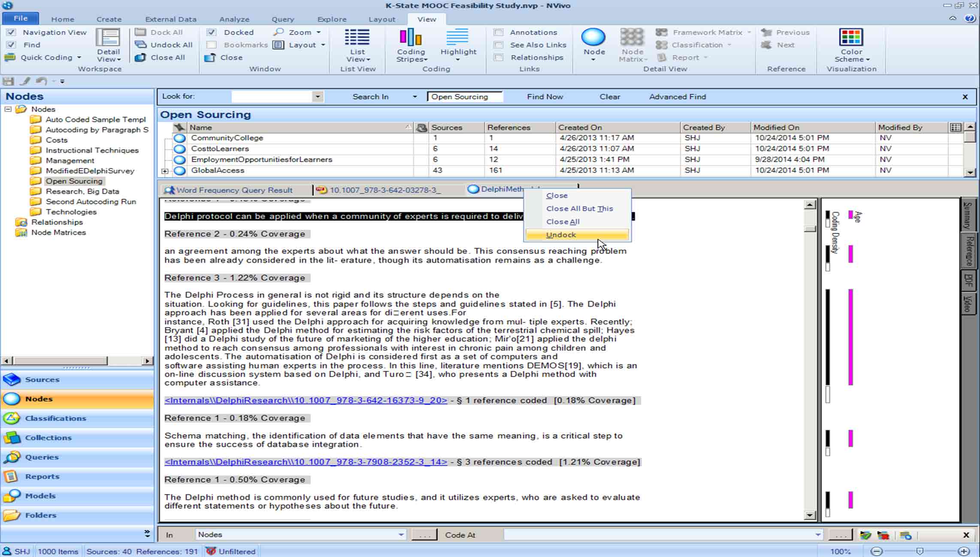Open the 978-3-642-16373-9_20 internals link

point(305,400)
